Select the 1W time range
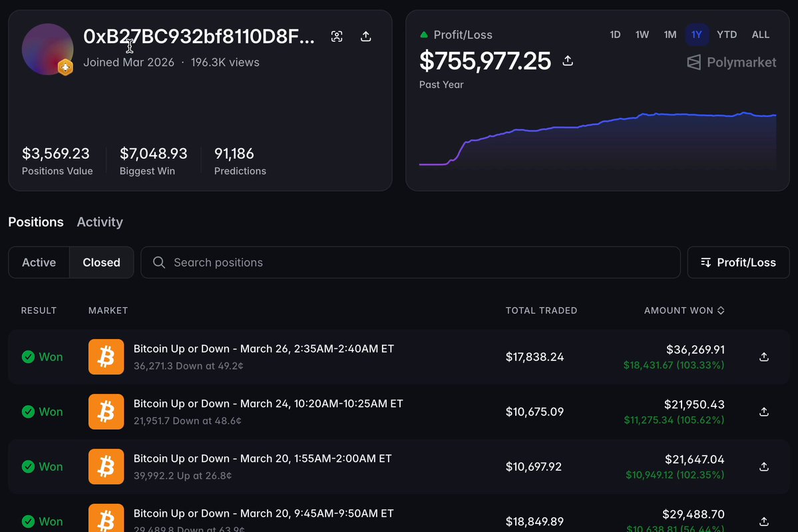Viewport: 798px width, 532px height. (642, 35)
